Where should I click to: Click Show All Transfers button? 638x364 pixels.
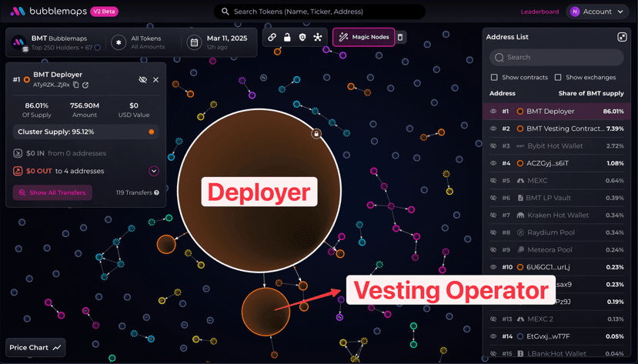point(52,193)
